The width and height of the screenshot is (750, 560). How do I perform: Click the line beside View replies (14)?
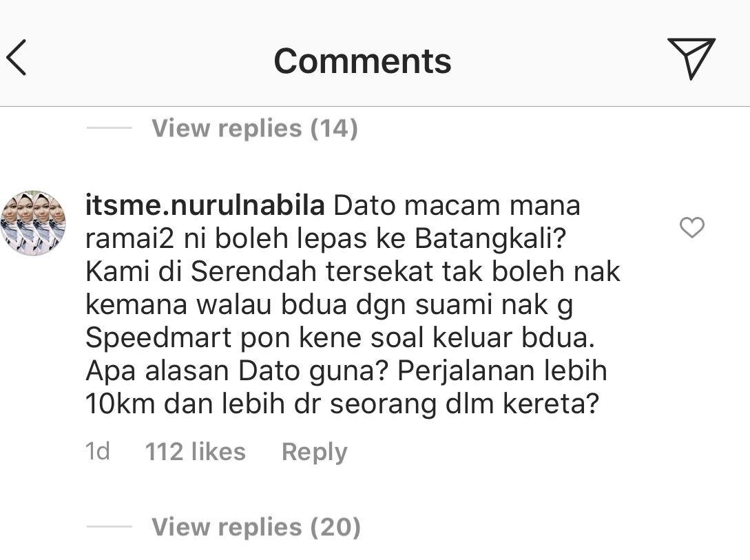(x=109, y=127)
